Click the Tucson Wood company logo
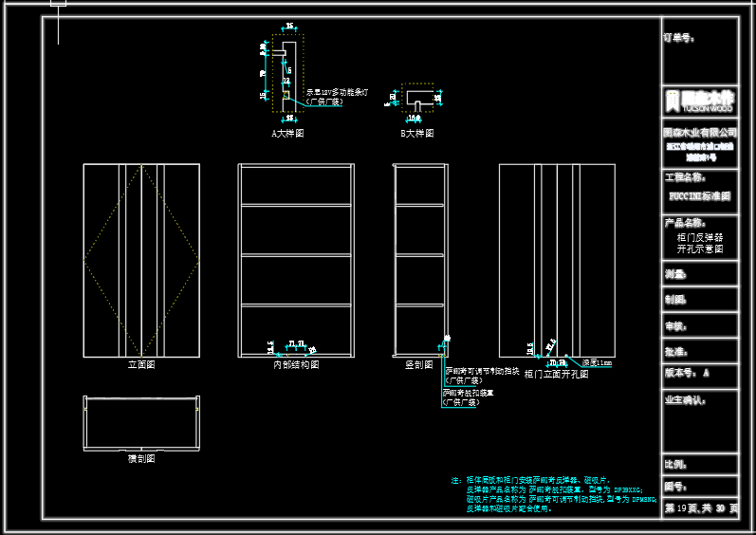The width and height of the screenshot is (756, 535). pos(699,101)
